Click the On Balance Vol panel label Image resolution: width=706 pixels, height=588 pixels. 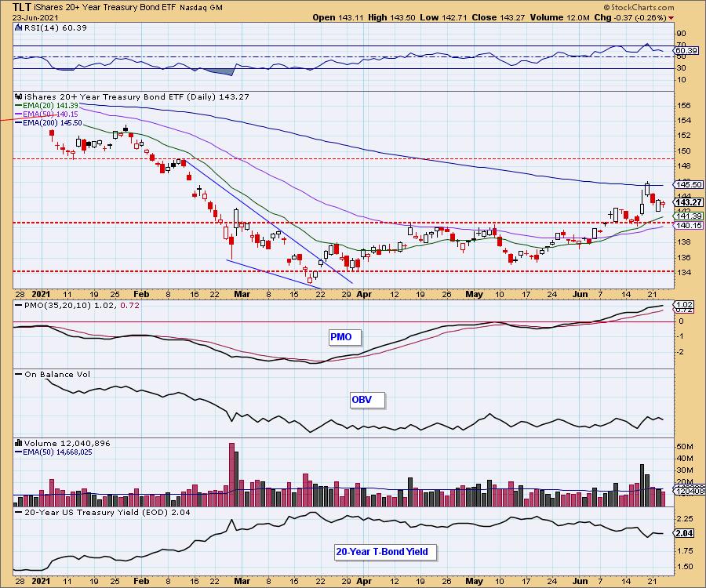57,374
